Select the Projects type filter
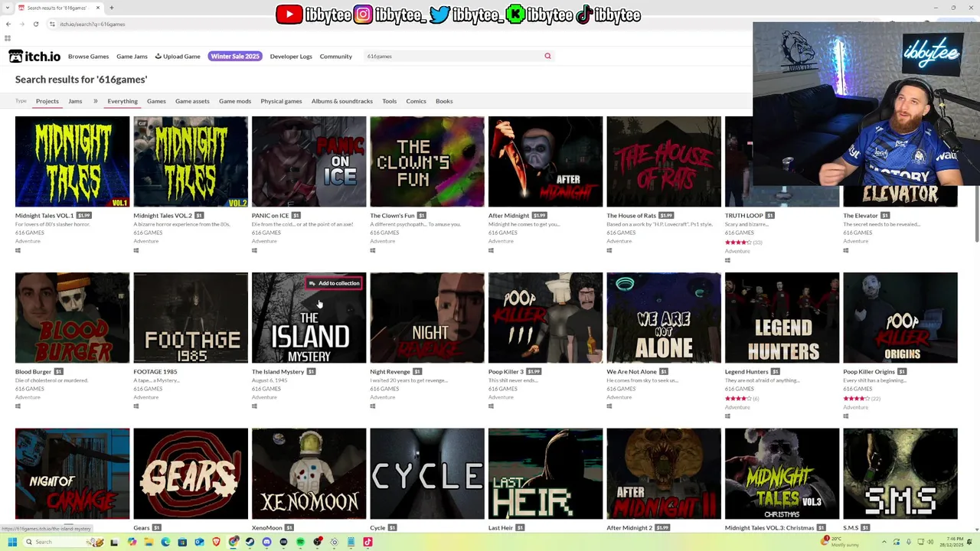The image size is (980, 551). [47, 101]
